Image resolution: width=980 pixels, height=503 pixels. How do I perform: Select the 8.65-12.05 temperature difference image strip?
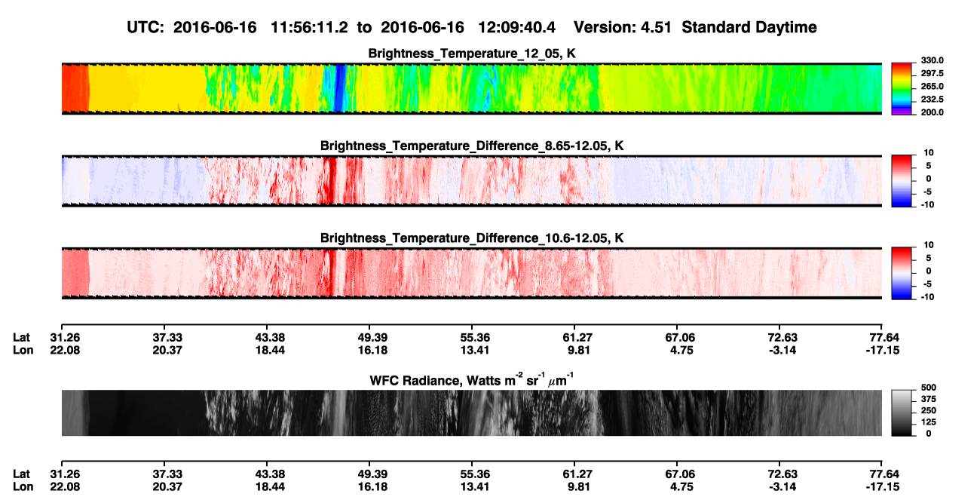[471, 181]
